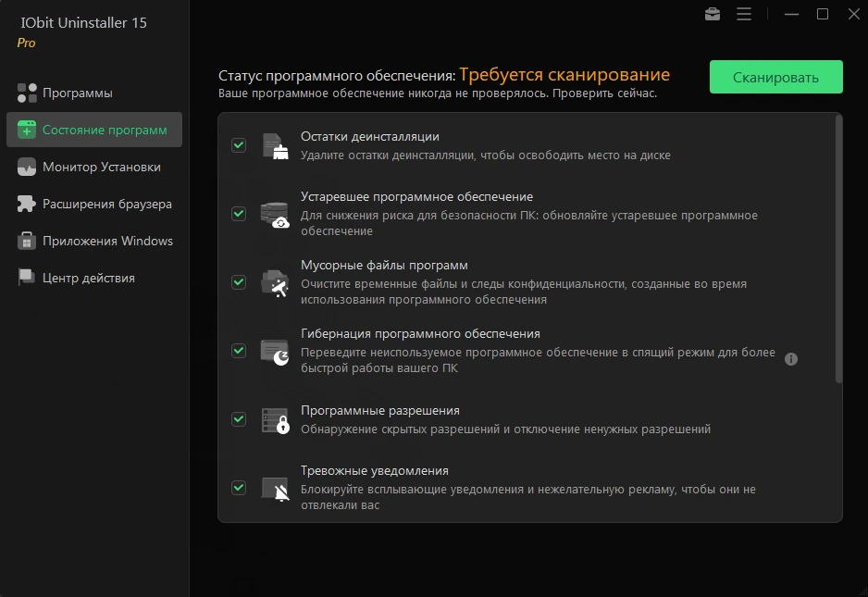Open Центр действия
The height and width of the screenshot is (597, 868).
[x=94, y=278]
